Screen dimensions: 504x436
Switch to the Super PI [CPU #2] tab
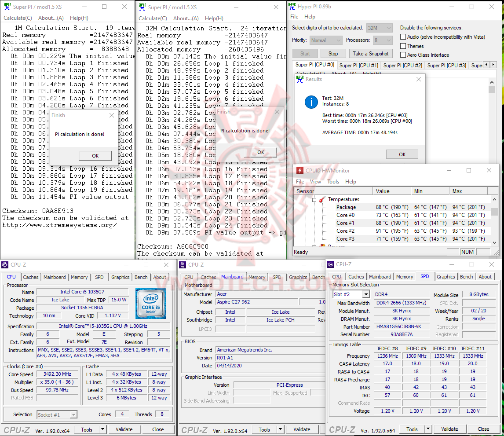tap(402, 65)
